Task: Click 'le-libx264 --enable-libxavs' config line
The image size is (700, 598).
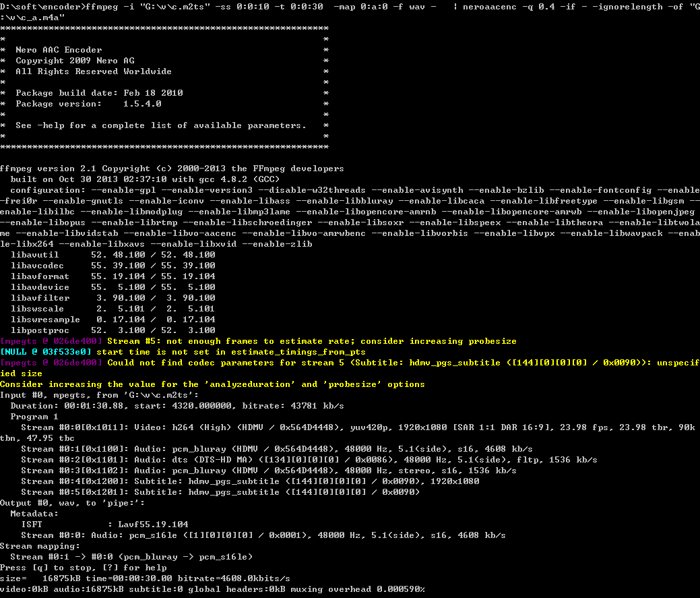Action: [156, 244]
